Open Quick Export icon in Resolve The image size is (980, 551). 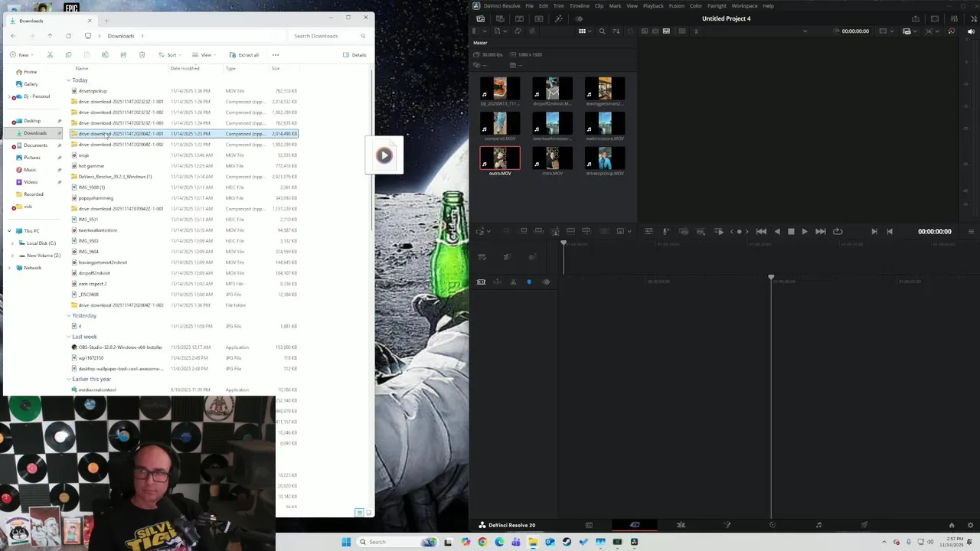(916, 18)
